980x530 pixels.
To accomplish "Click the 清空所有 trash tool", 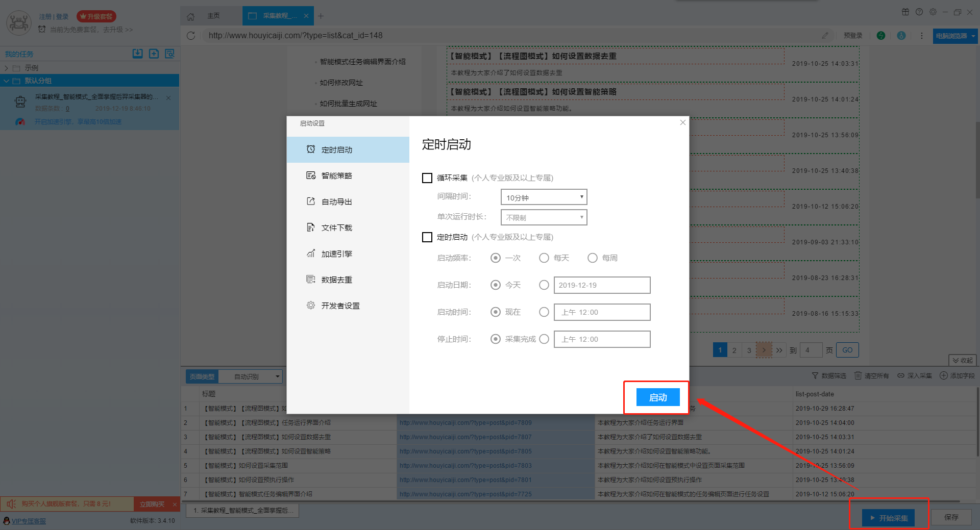I will pyautogui.click(x=872, y=375).
